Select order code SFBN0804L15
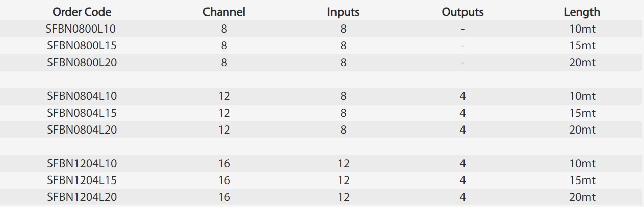This screenshot has width=644, height=207. tap(82, 113)
